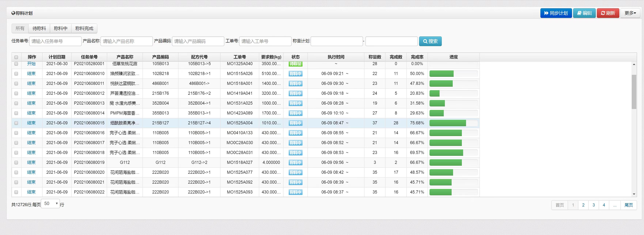Click formula cell 215B127->4
The height and width of the screenshot is (235, 644).
tap(199, 123)
